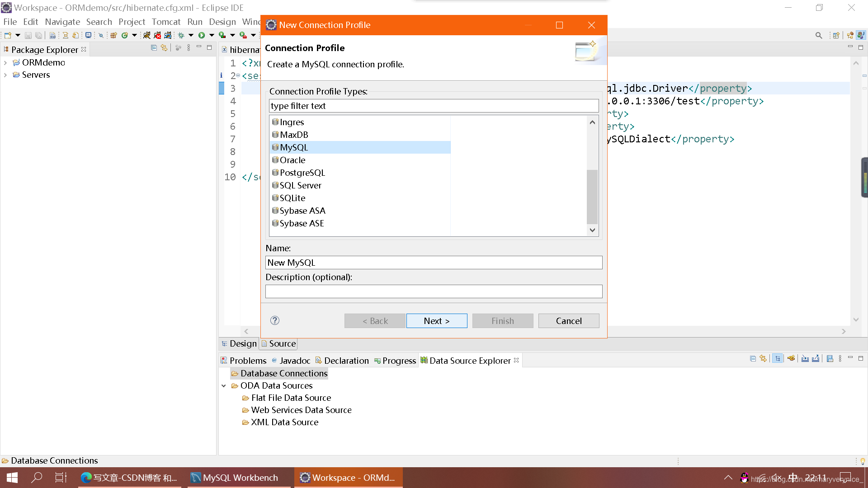Click the Description (optional) input field
This screenshot has width=868, height=488.
pos(434,291)
